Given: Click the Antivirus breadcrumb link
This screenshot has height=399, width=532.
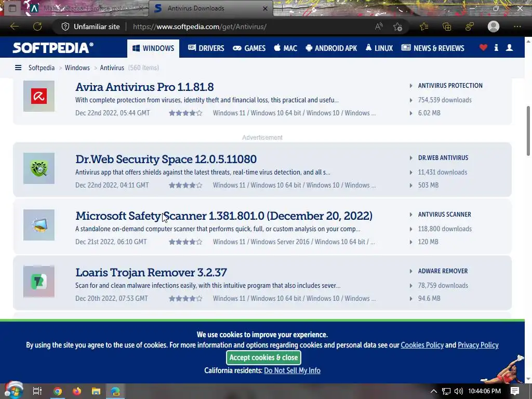Looking at the screenshot, I should [112, 68].
